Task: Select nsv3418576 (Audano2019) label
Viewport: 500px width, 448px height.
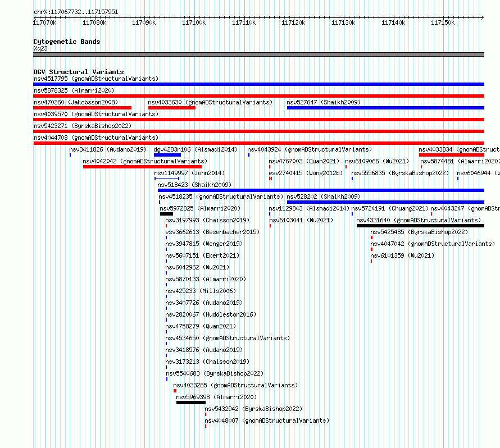Action: [204, 350]
